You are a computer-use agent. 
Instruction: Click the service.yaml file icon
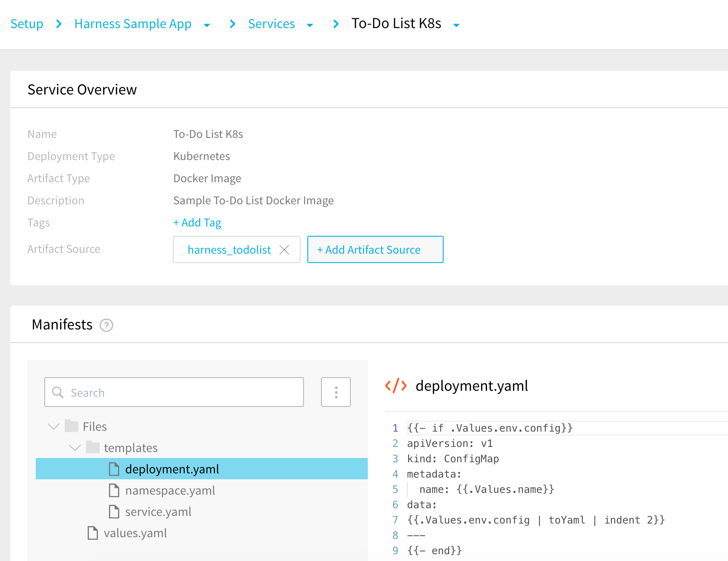coord(114,511)
